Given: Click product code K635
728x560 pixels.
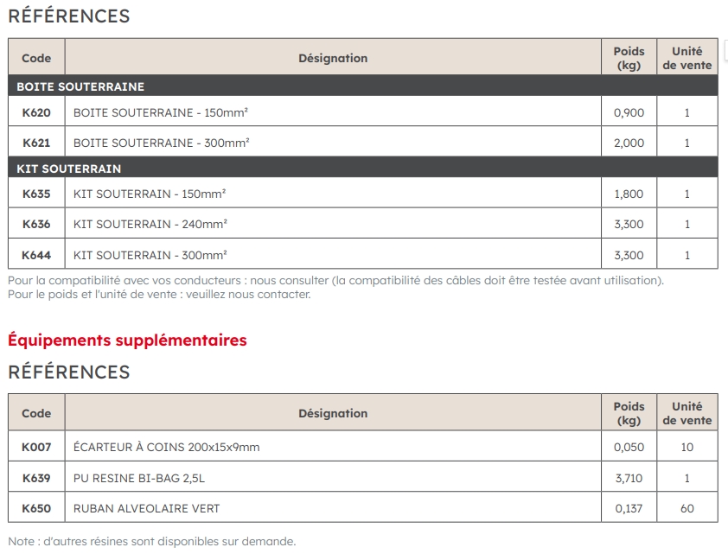Looking at the screenshot, I should (x=36, y=194).
